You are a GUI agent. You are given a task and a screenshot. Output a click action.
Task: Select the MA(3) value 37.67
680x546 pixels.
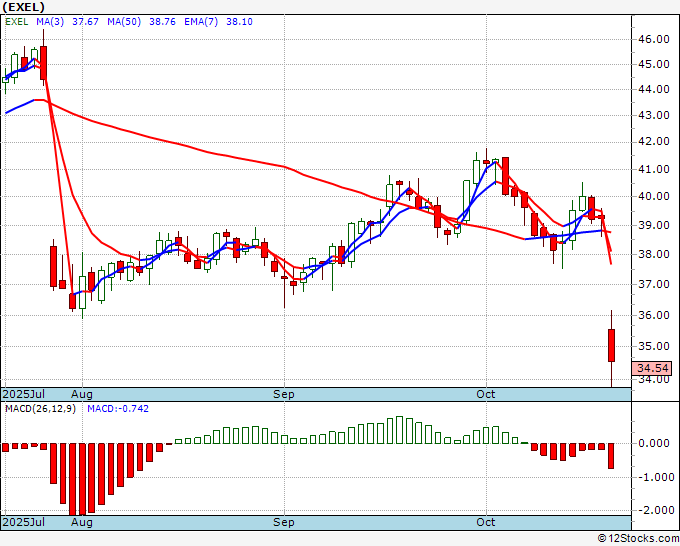pos(85,21)
